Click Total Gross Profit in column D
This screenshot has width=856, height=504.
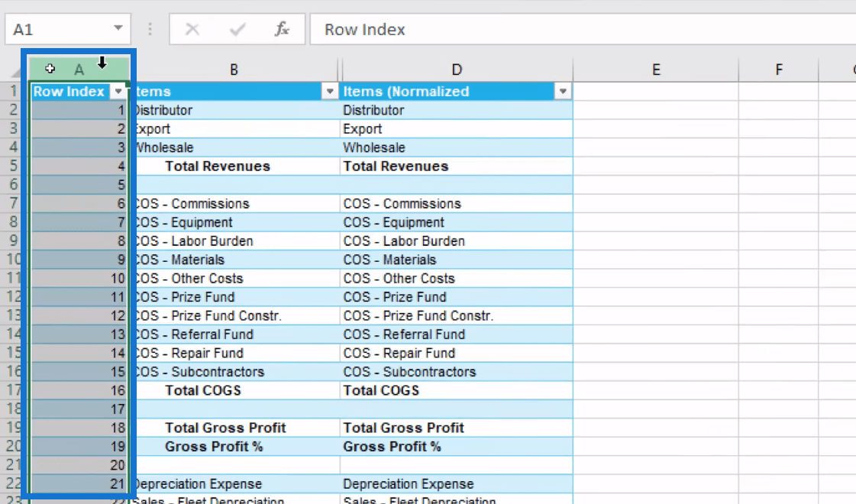coord(457,428)
